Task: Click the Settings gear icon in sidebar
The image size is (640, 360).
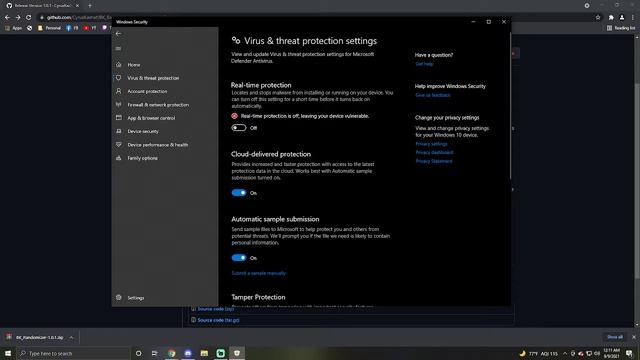Action: pyautogui.click(x=119, y=298)
